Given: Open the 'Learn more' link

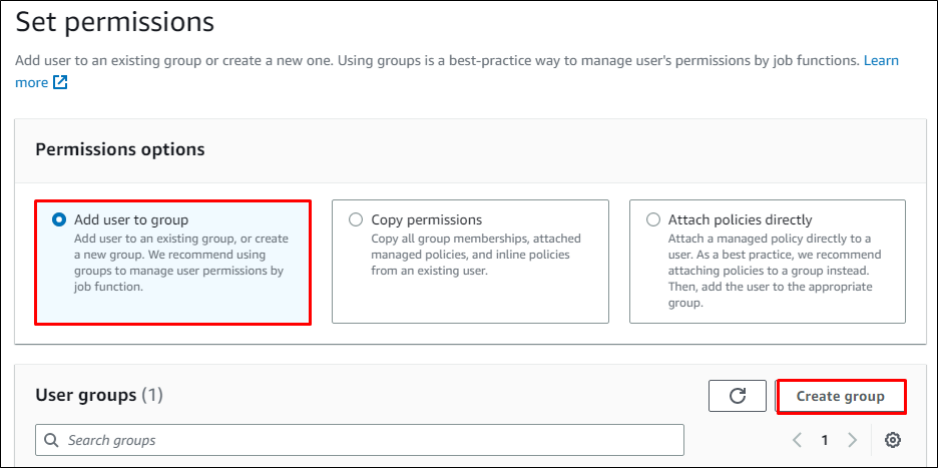Looking at the screenshot, I should 880,61.
